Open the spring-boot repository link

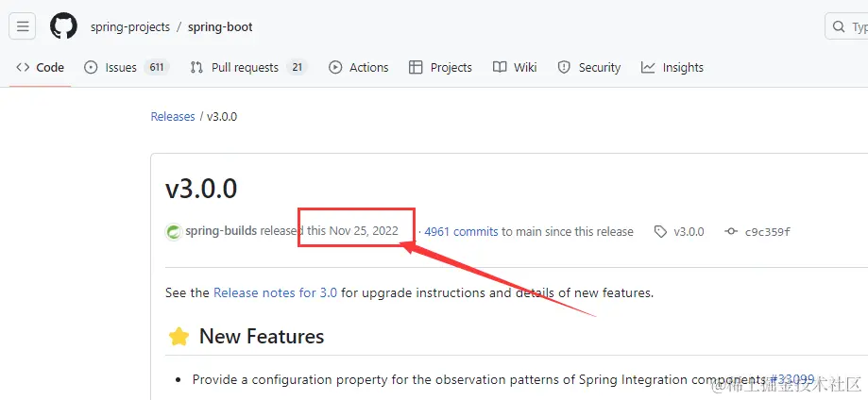click(220, 26)
